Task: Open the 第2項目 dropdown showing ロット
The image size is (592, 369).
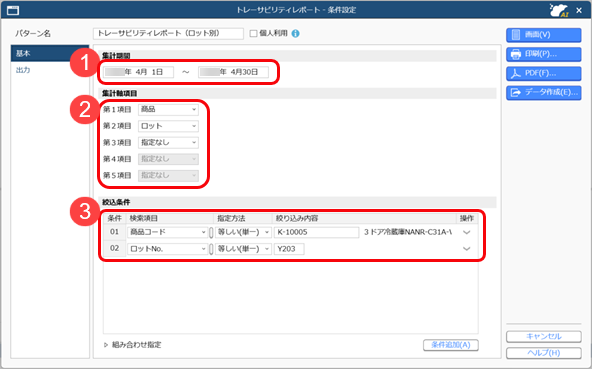Action: (168, 126)
